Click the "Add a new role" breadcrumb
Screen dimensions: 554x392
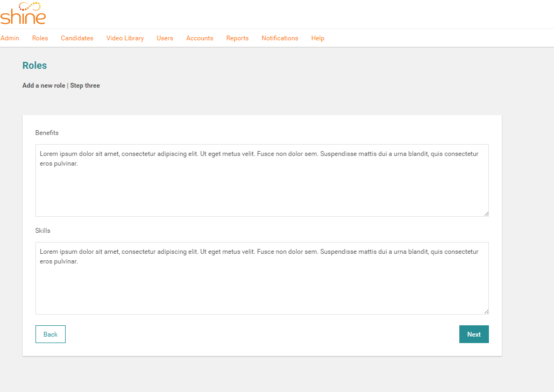coord(44,85)
